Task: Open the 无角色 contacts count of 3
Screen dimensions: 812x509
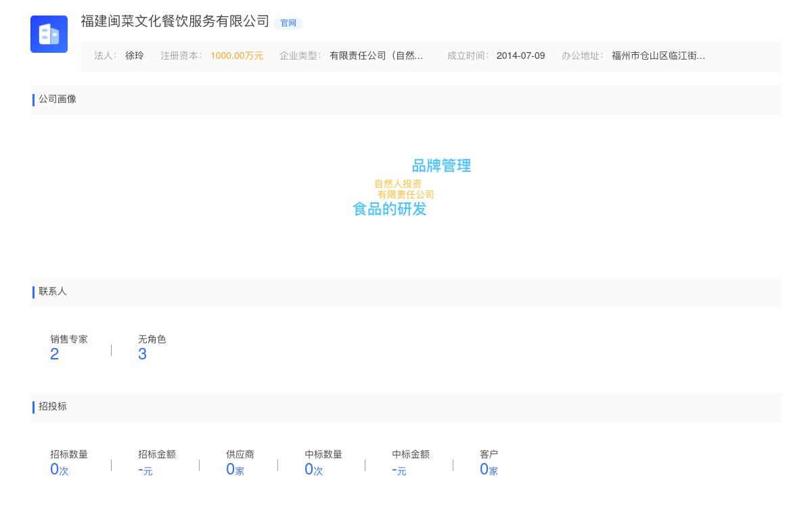Action: 142,354
